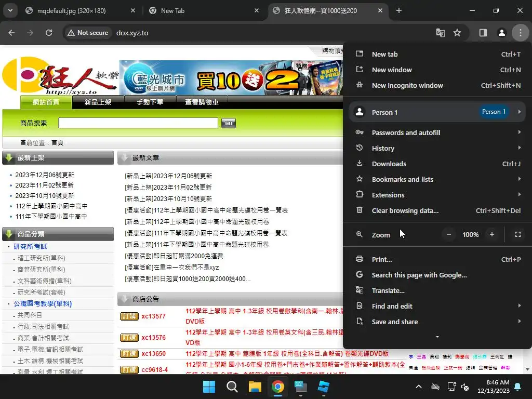The image size is (532, 399).
Task: Open File Explorer from taskbar
Action: coord(255,387)
